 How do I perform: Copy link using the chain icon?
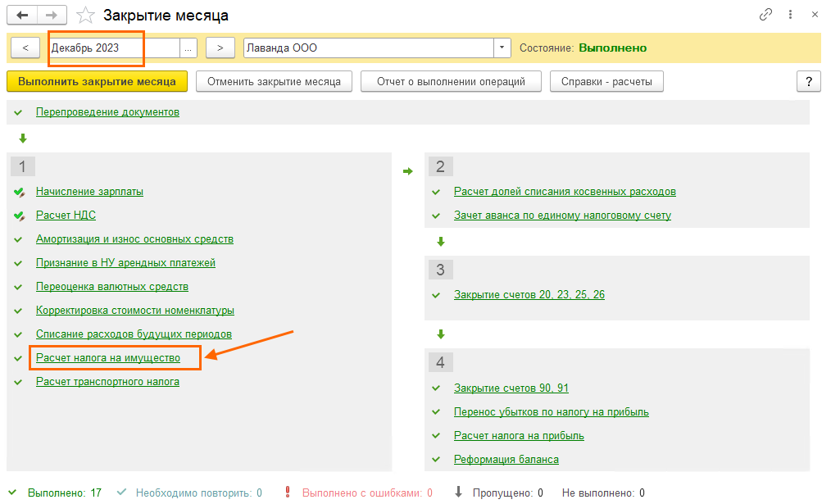[x=766, y=15]
